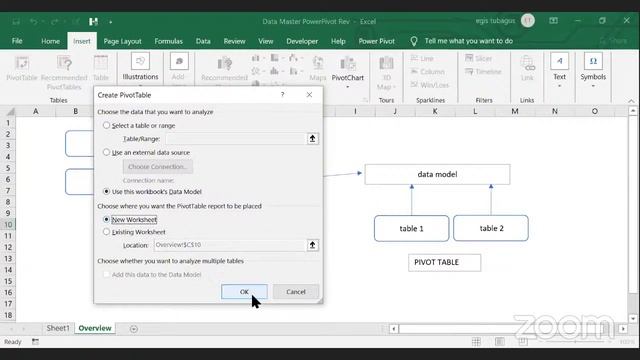Insert a Column sparkline
The image size is (640, 360).
[x=427, y=71]
